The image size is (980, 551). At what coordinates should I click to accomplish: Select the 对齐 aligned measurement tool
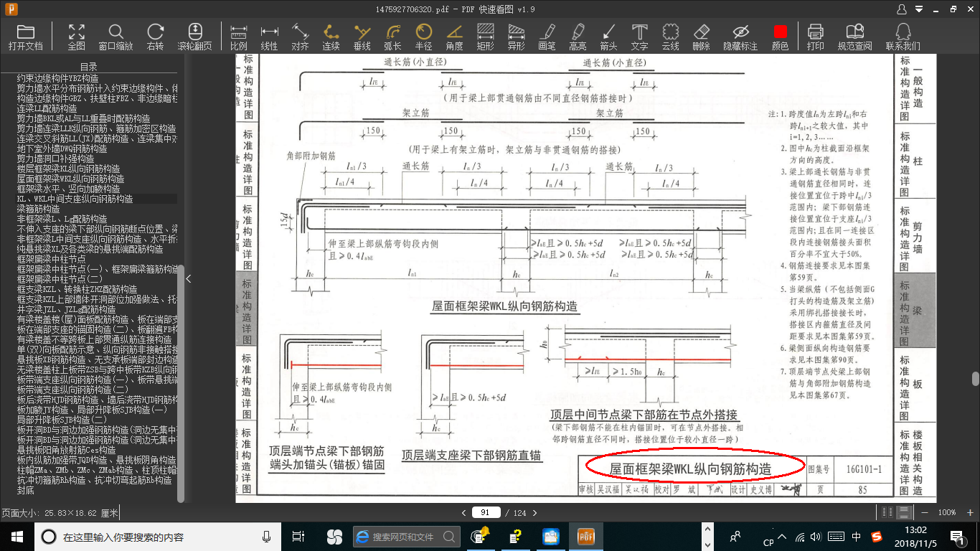(x=300, y=37)
